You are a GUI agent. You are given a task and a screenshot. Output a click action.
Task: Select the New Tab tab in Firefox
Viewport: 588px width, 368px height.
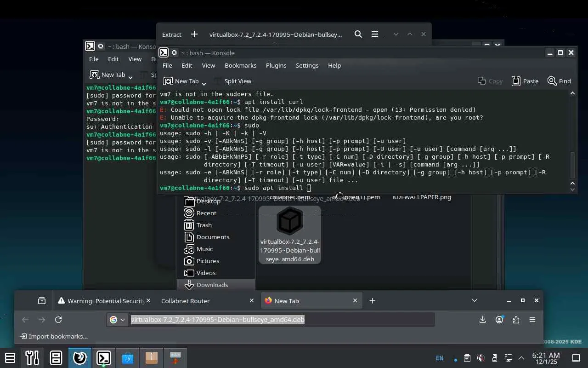pyautogui.click(x=311, y=301)
